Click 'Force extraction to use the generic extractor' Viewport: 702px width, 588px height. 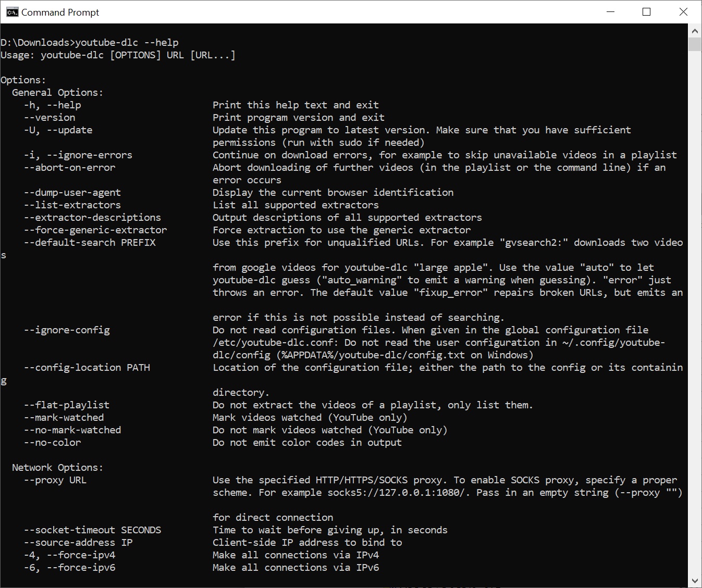click(x=342, y=230)
